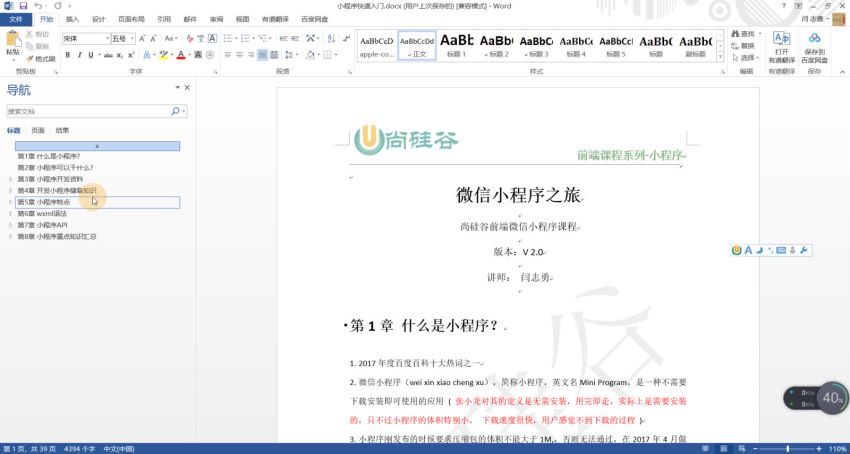850x454 pixels.
Task: Open the Find (查找) dropdown arrow
Action: (x=759, y=34)
